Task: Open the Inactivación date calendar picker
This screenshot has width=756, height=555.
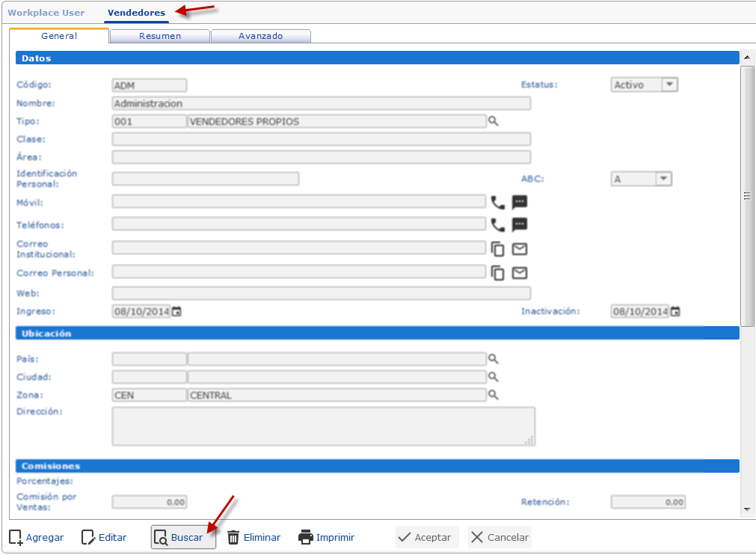Action: tap(675, 312)
